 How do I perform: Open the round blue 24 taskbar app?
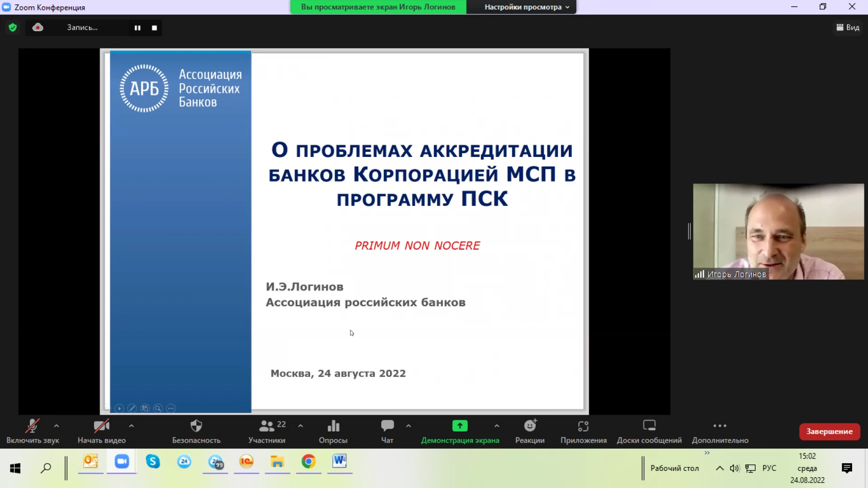(x=184, y=462)
